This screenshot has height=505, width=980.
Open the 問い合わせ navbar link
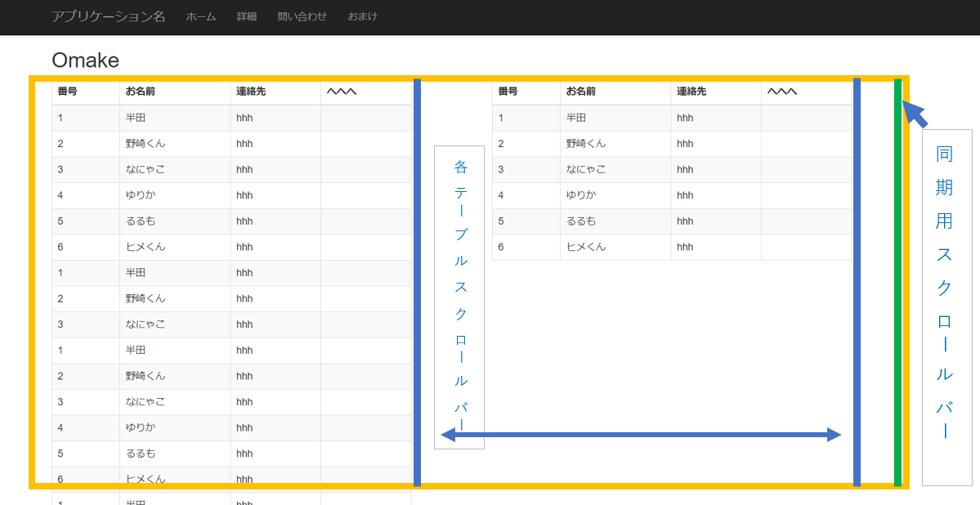coord(302,16)
